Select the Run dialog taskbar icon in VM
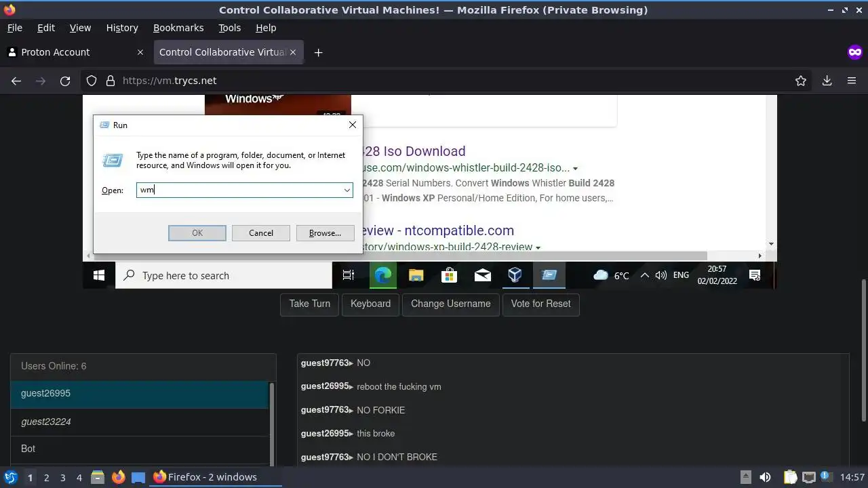Image resolution: width=868 pixels, height=488 pixels. (549, 275)
